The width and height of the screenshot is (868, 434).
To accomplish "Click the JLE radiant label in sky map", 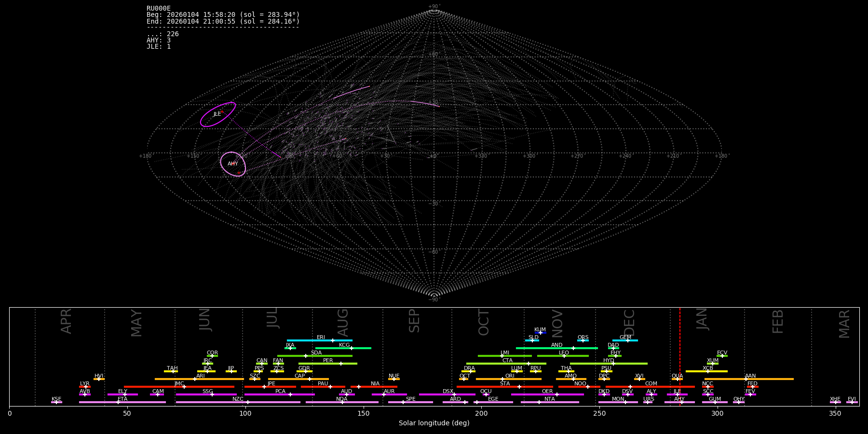I will tap(217, 114).
